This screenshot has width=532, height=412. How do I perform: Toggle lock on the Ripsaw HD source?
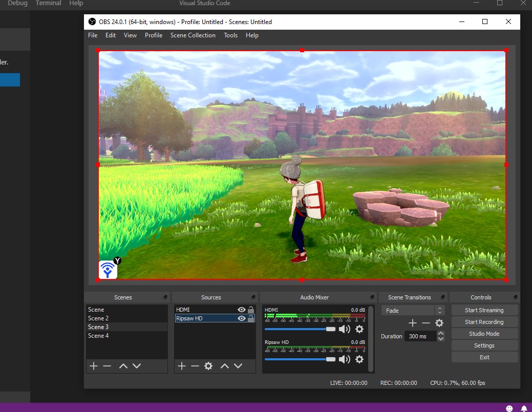coord(251,318)
